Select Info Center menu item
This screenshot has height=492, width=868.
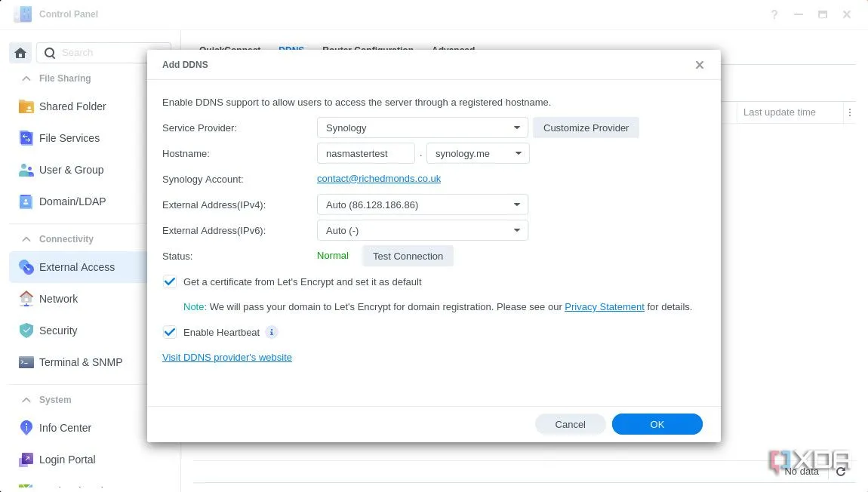pyautogui.click(x=78, y=428)
